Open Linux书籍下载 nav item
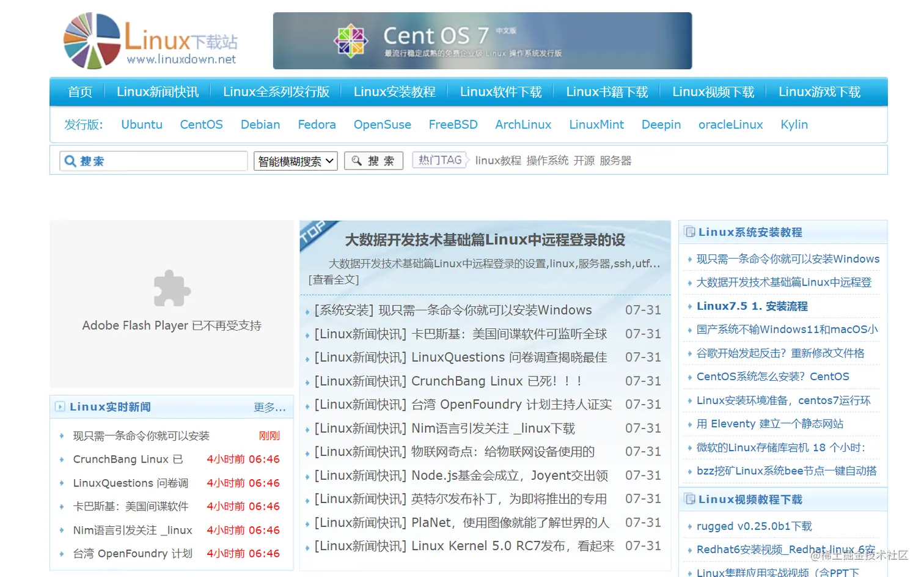Viewport: 924px width, 577px height. tap(607, 92)
